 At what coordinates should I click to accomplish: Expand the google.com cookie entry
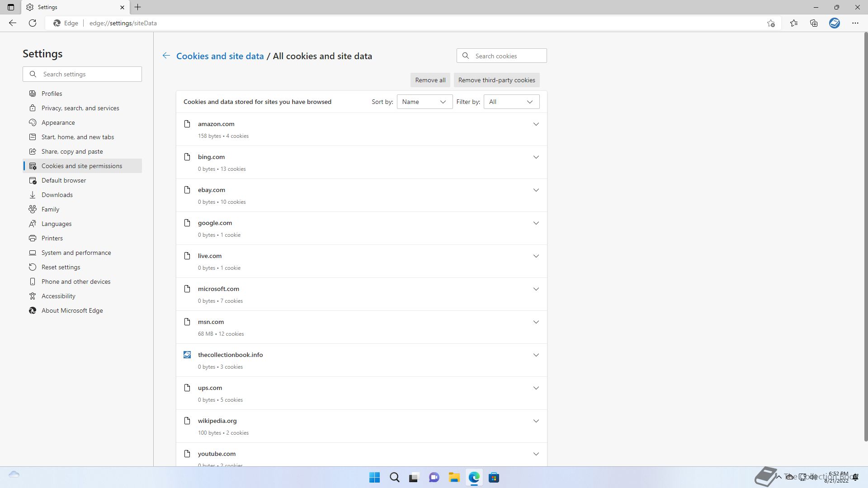[536, 223]
